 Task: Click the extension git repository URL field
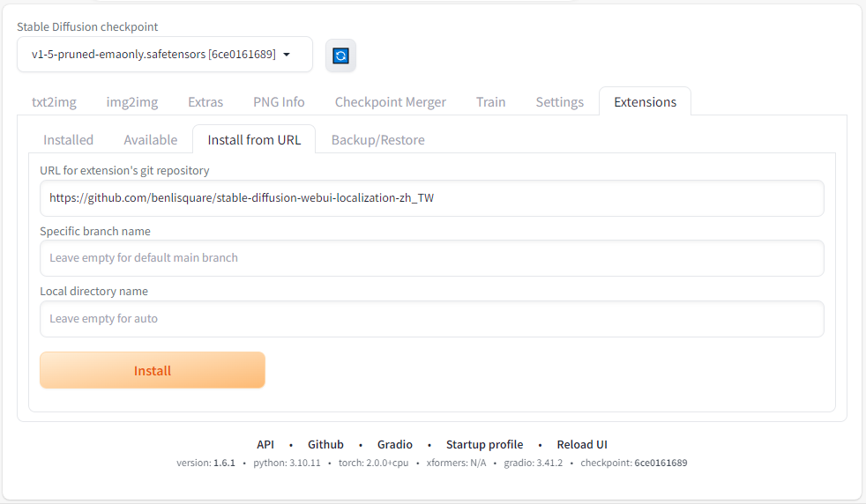pos(431,198)
